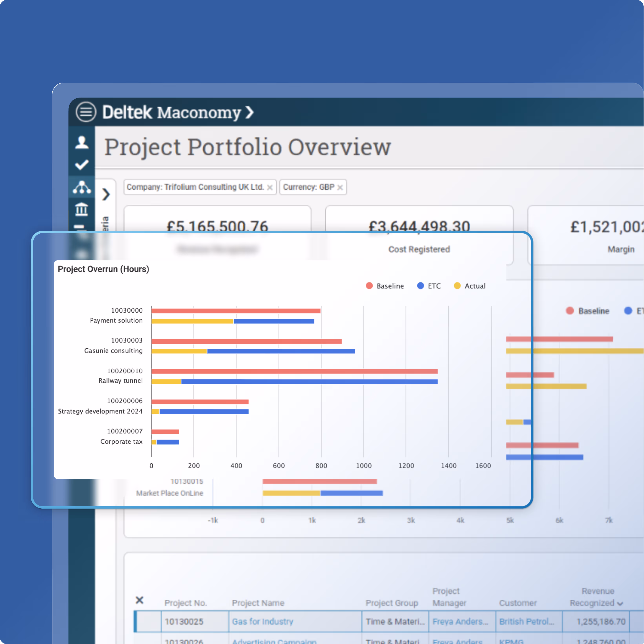Click the X above table rows
This screenshot has width=644, height=644.
point(140,600)
